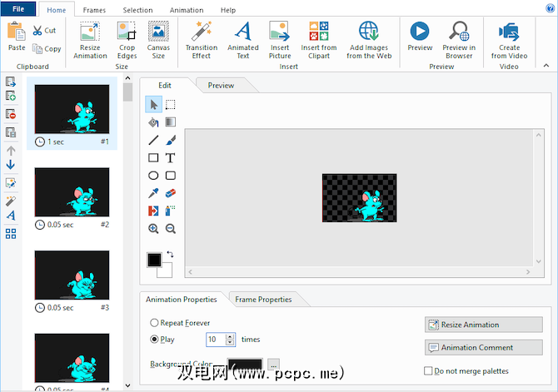Click the canvas horizontal scroll right arrow

528,272
